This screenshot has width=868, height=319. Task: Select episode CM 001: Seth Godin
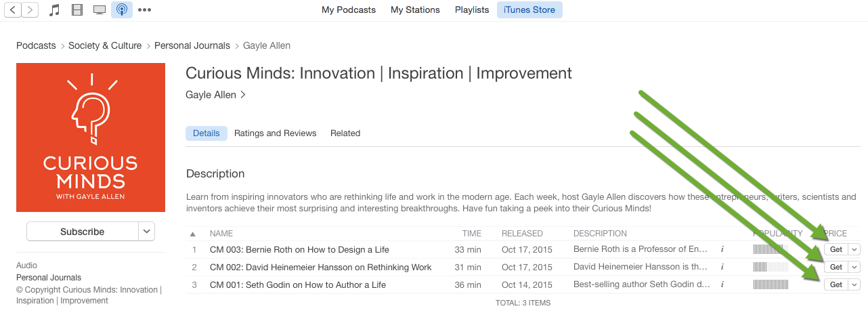click(x=298, y=284)
